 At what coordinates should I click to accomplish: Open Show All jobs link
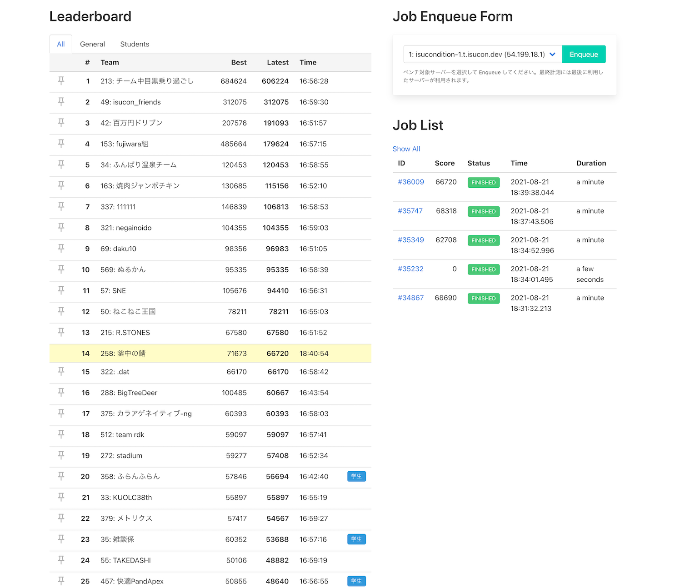pyautogui.click(x=406, y=149)
